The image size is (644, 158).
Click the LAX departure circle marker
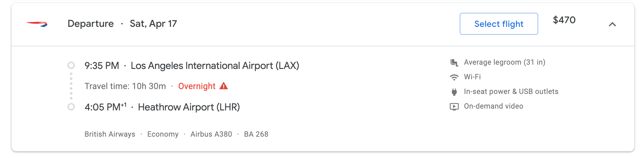click(x=71, y=65)
